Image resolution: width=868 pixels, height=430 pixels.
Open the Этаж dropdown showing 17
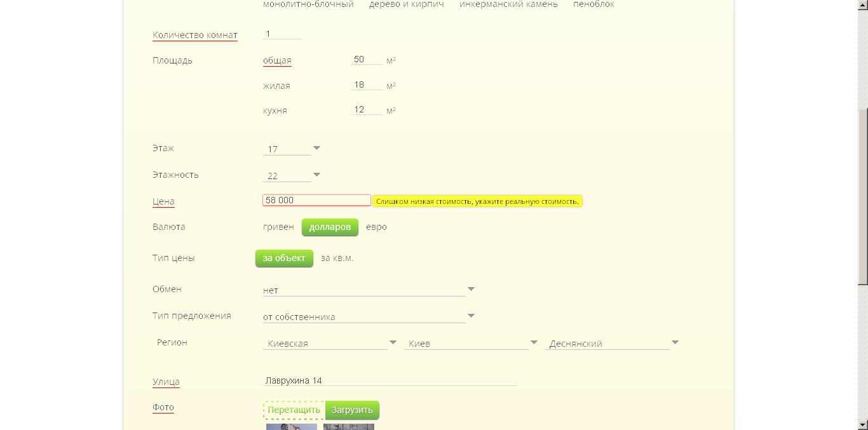click(292, 149)
